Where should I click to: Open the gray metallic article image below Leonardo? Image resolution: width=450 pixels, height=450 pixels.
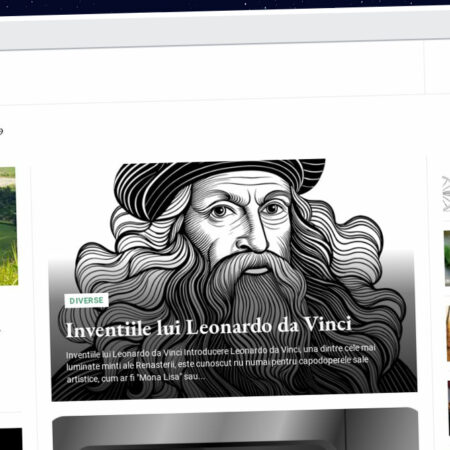(x=235, y=429)
